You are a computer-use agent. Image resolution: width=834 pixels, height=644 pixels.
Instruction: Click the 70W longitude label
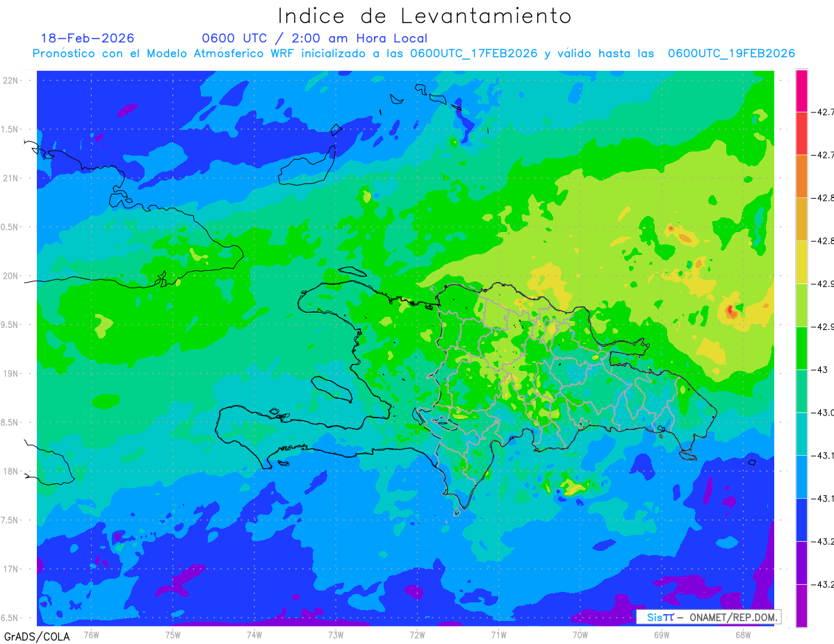[580, 634]
